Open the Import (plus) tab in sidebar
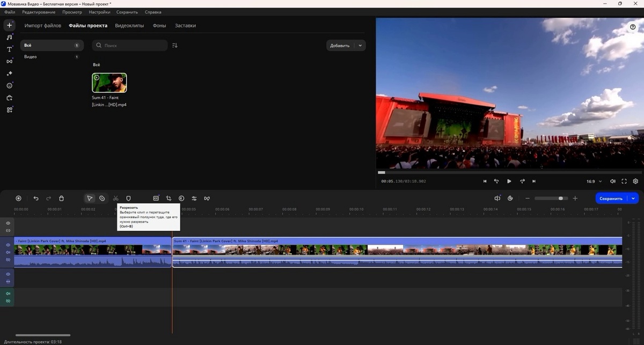This screenshot has height=345, width=644. [9, 25]
